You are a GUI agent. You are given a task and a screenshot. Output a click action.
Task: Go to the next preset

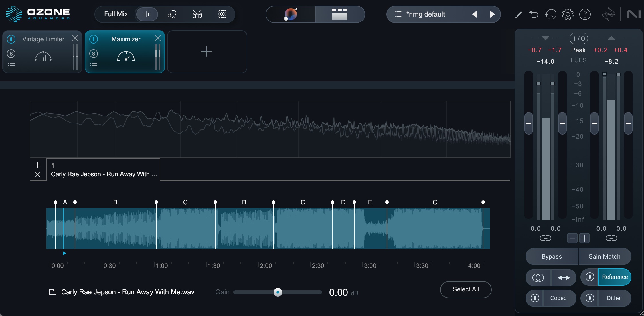click(x=492, y=14)
